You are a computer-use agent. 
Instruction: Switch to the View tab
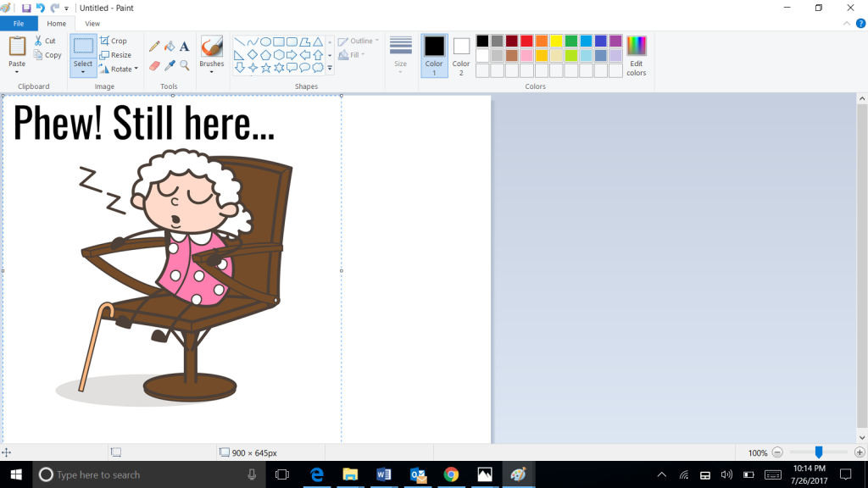click(x=92, y=23)
